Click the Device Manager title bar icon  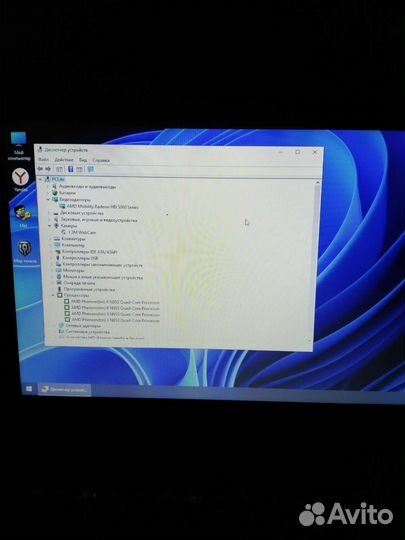coord(40,149)
